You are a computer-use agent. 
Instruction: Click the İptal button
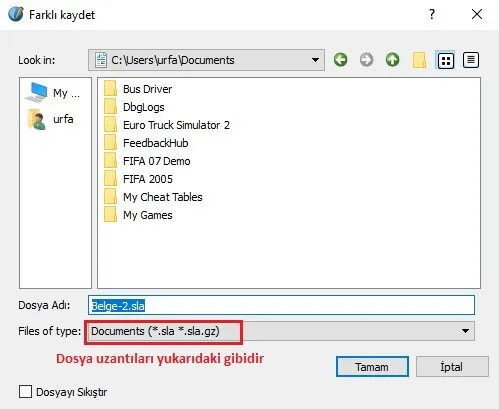[452, 367]
